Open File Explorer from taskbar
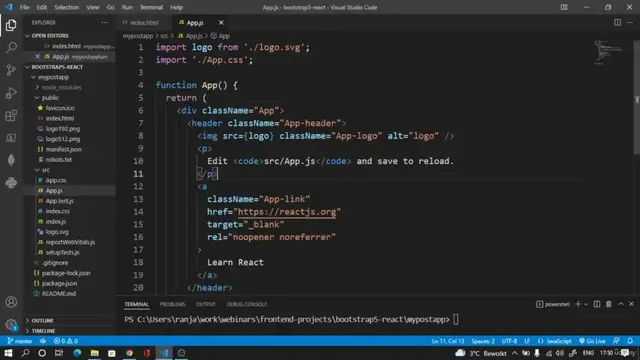The width and height of the screenshot is (640, 360). 94,353
